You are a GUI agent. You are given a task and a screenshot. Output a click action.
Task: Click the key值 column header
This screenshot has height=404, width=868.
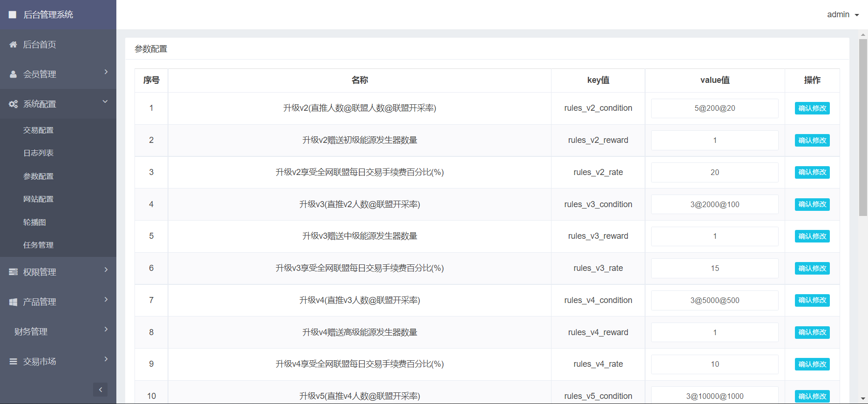pyautogui.click(x=598, y=81)
